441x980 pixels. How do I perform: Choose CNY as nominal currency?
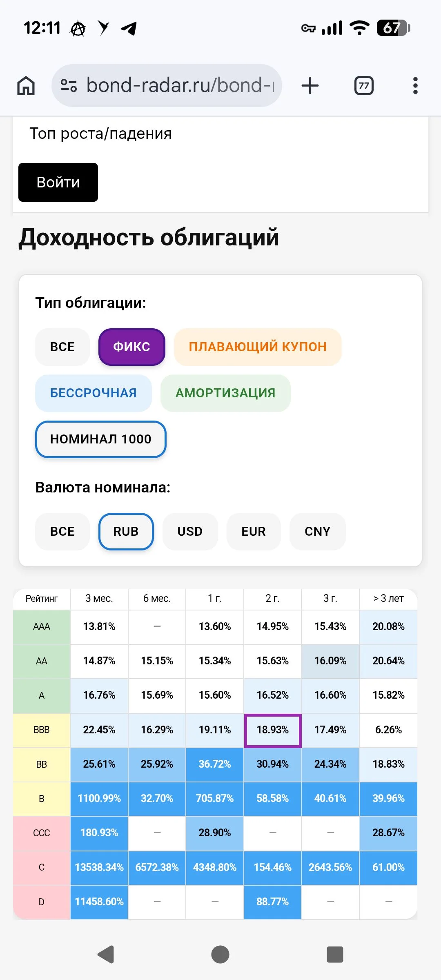[317, 531]
